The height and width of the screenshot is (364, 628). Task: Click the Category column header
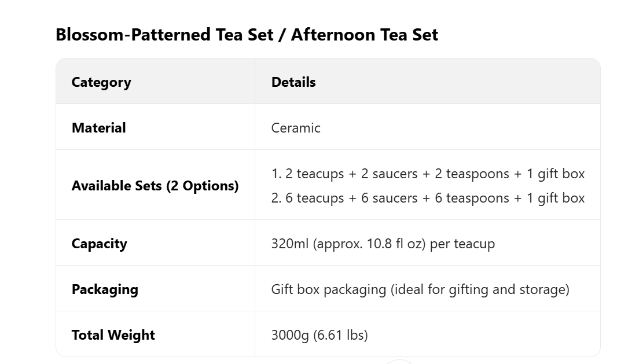(x=101, y=82)
